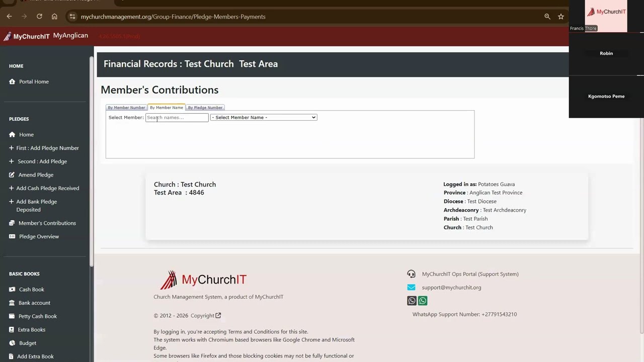644x362 pixels.
Task: Reload the page with refresh icon
Action: 39,17
